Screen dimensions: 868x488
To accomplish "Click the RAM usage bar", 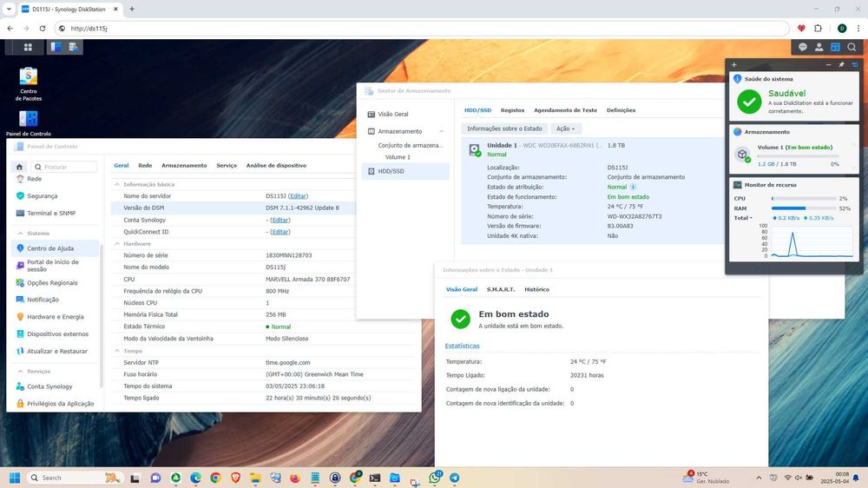I will [x=804, y=208].
